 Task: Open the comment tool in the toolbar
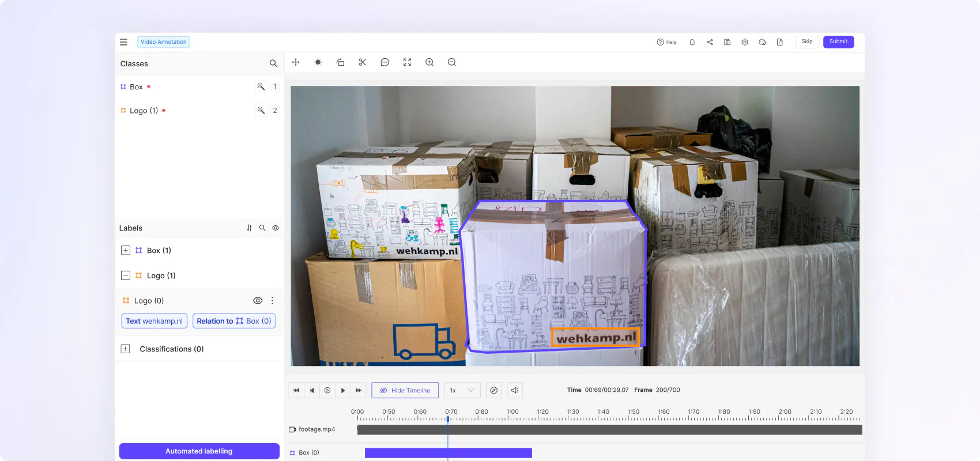[x=385, y=62]
